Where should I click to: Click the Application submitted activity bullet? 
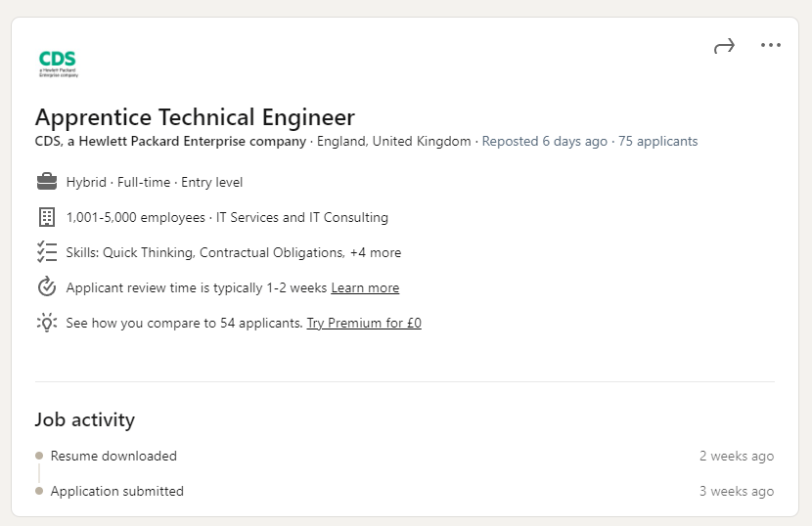pos(39,491)
